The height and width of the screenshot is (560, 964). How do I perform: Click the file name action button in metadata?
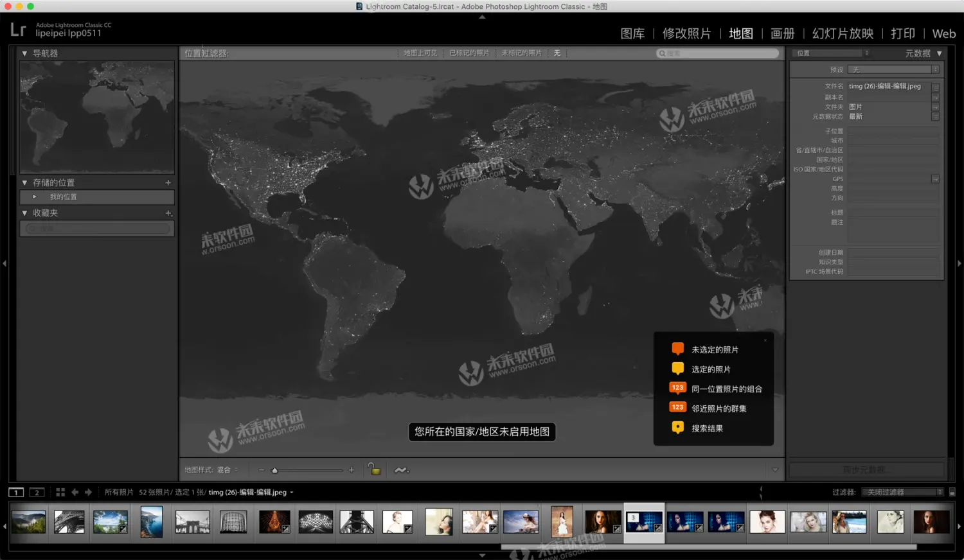[936, 87]
